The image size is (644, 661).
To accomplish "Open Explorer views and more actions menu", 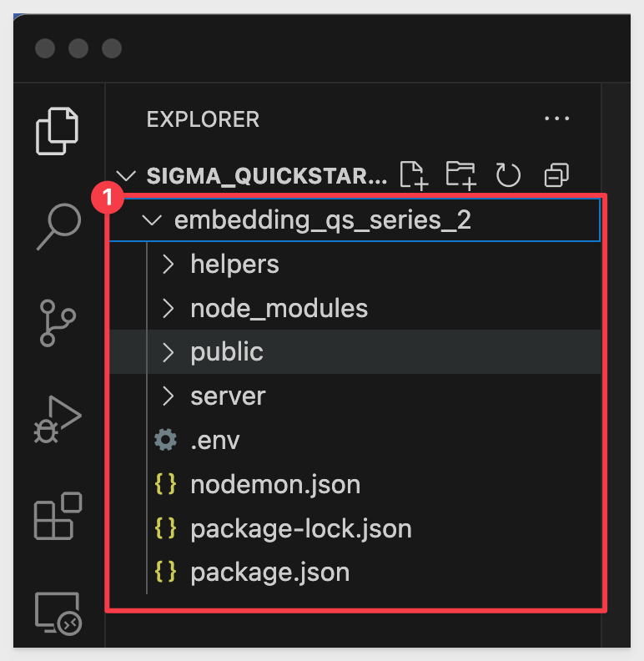I will tap(556, 119).
